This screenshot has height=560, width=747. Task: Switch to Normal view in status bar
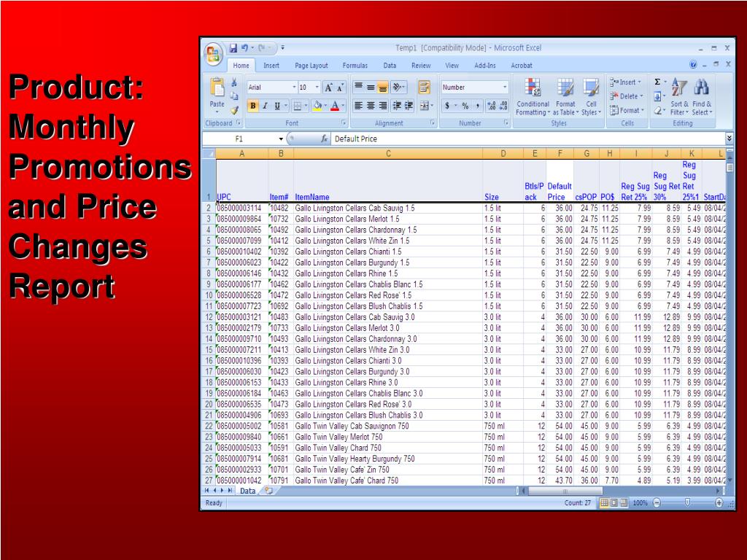pos(604,503)
